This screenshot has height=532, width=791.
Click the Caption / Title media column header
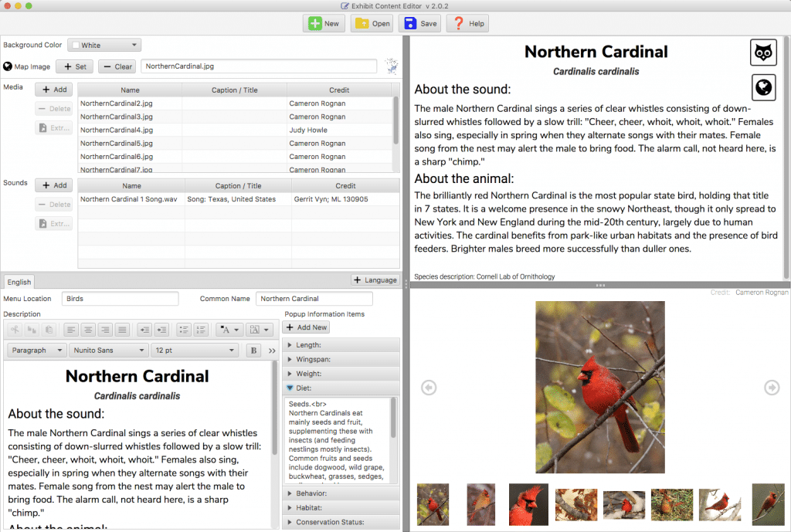[235, 90]
